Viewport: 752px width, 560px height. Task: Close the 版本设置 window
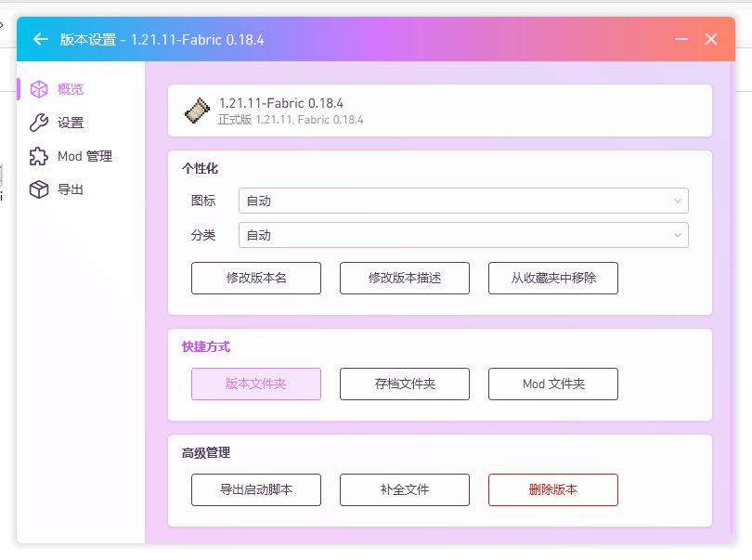click(x=711, y=39)
